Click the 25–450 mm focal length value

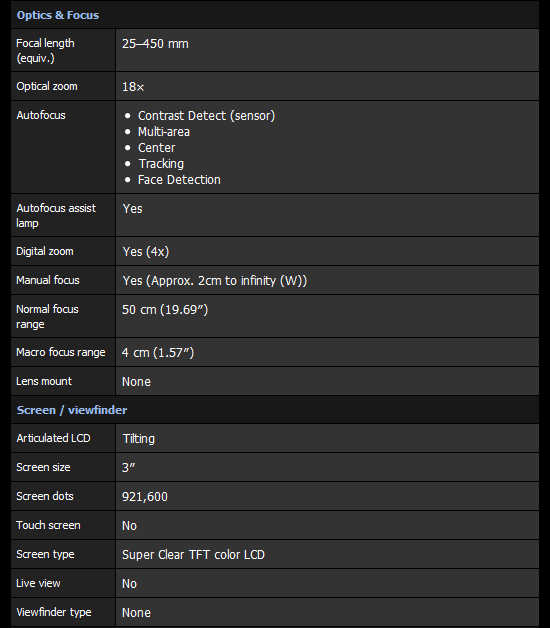pyautogui.click(x=155, y=44)
